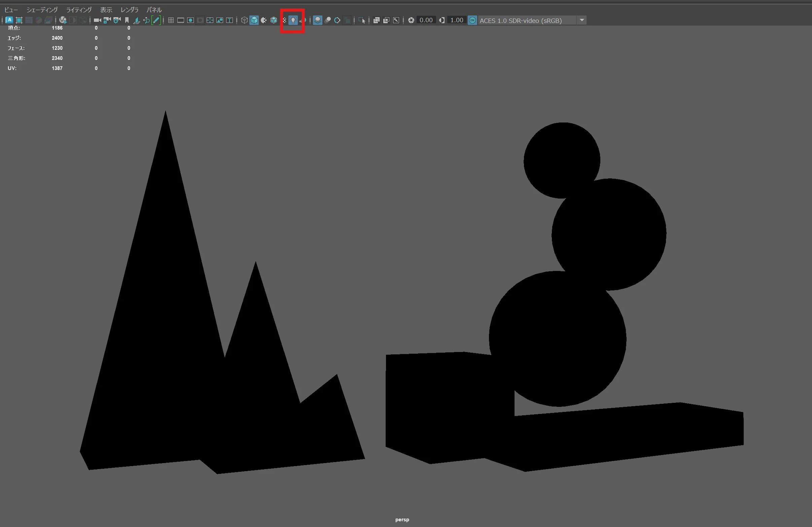
Task: Click the Select Camera icon
Action: tap(97, 20)
